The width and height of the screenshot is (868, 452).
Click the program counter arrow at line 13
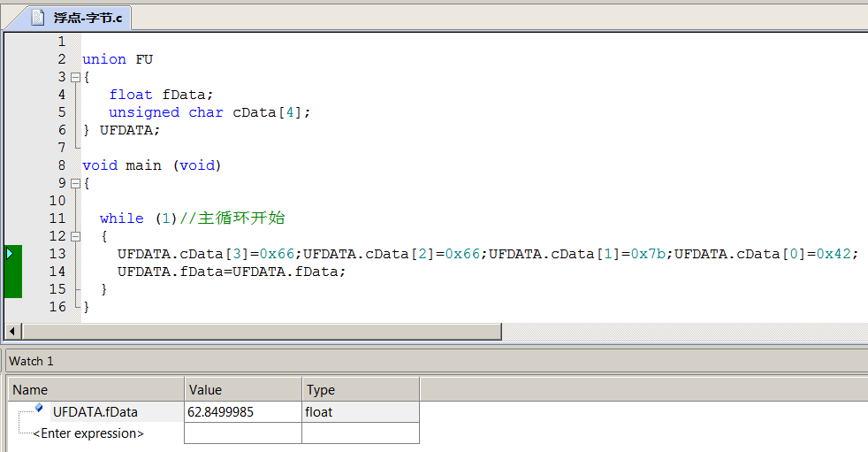tap(10, 254)
